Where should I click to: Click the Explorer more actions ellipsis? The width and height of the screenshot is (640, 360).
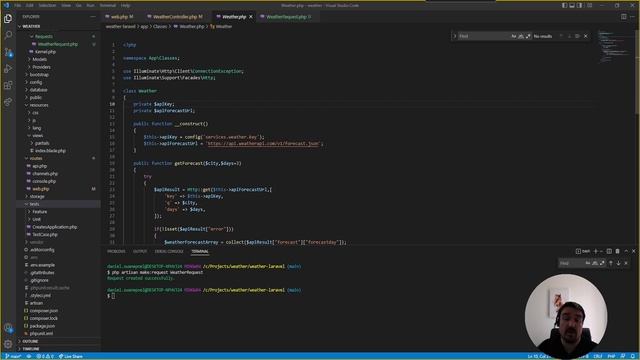point(93,17)
